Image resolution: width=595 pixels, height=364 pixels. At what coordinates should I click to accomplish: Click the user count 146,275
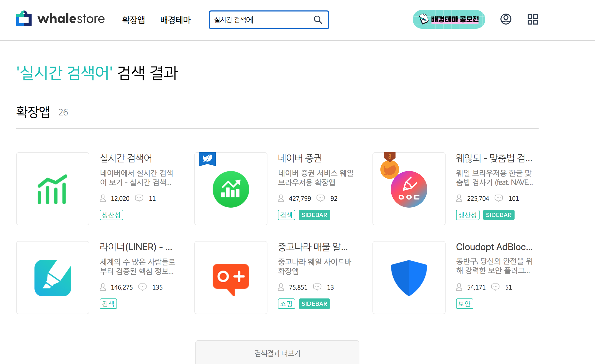(122, 287)
